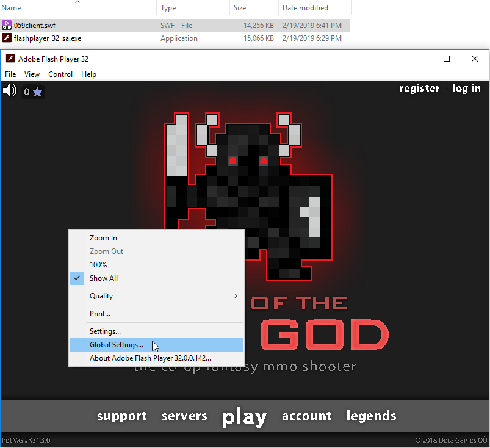Select the flashplayer_32_sa.exe Flash icon

coord(7,38)
